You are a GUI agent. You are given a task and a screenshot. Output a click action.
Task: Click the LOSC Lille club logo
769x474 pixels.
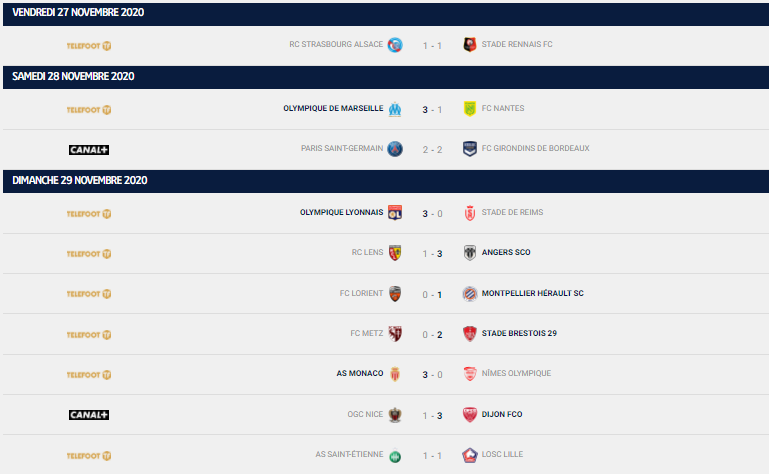(x=470, y=455)
